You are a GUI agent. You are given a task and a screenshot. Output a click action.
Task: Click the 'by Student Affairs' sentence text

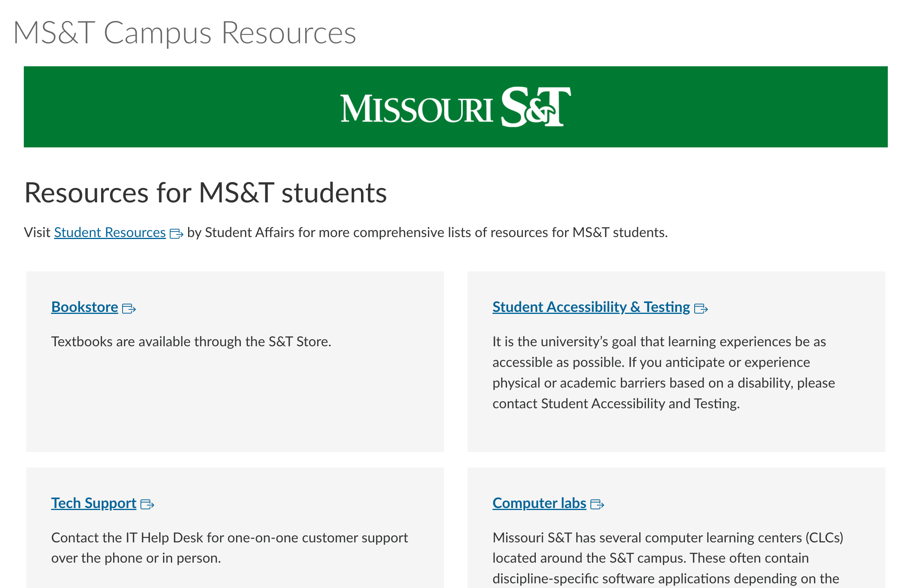tap(427, 232)
